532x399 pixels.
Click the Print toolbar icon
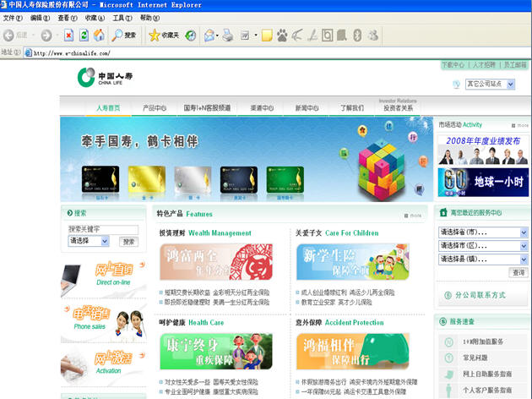point(228,36)
